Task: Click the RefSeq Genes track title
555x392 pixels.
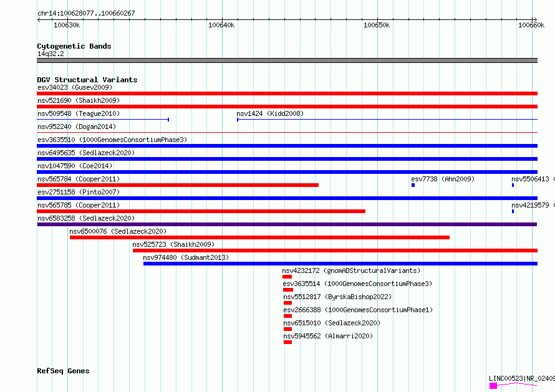Action: pyautogui.click(x=63, y=371)
